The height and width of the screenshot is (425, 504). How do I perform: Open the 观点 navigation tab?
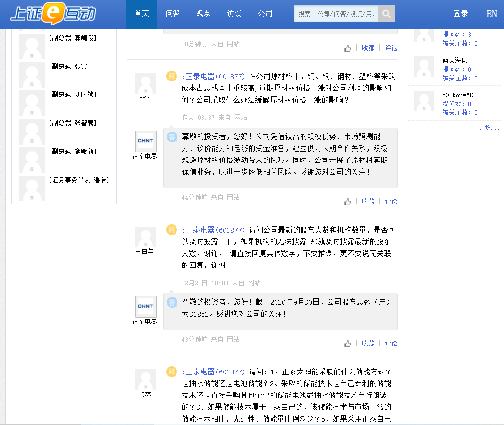(203, 14)
